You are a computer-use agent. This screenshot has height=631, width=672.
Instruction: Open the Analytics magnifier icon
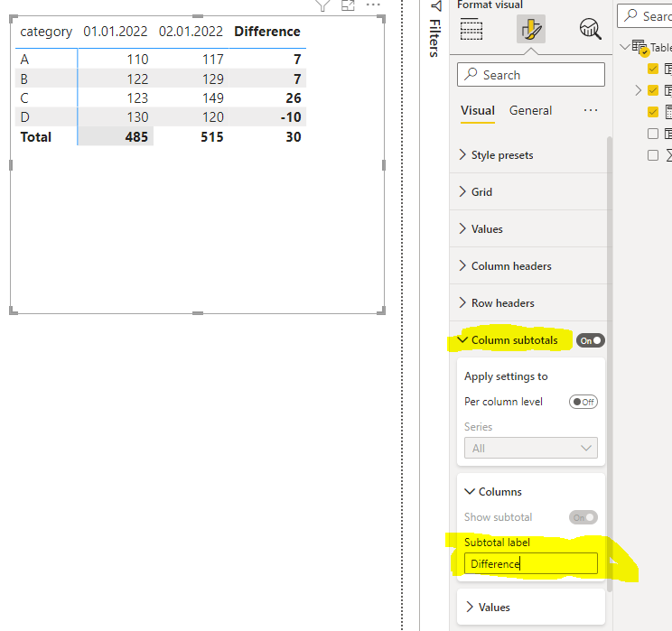tap(590, 29)
